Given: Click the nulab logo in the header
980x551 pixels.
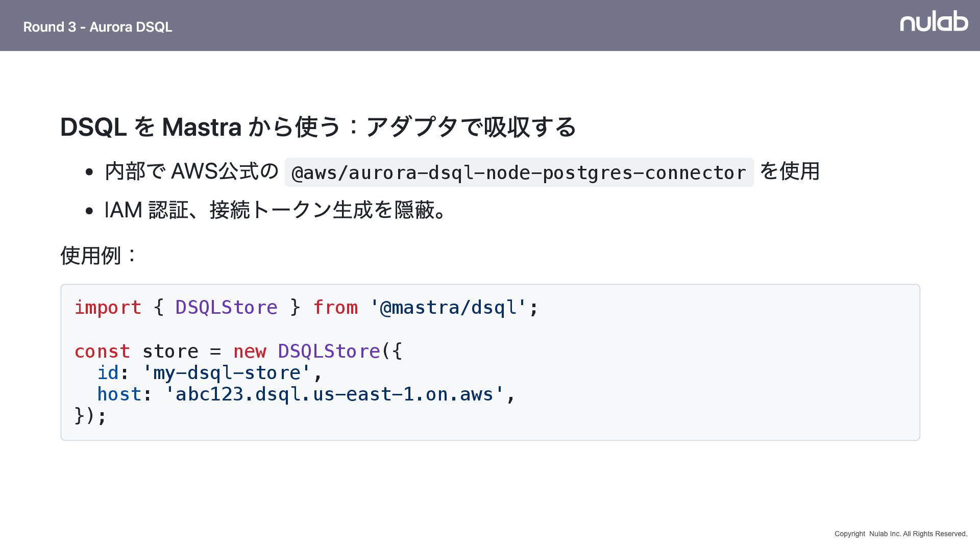Looking at the screenshot, I should tap(934, 21).
